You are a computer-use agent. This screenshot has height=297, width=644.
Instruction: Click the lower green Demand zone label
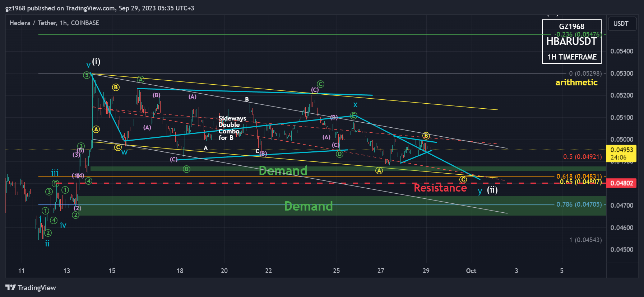click(309, 206)
